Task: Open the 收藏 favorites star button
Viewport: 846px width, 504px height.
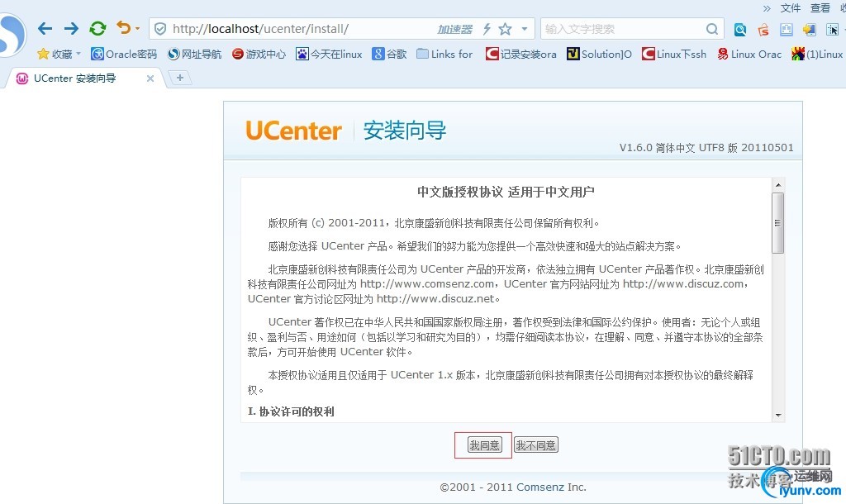Action: coord(55,54)
